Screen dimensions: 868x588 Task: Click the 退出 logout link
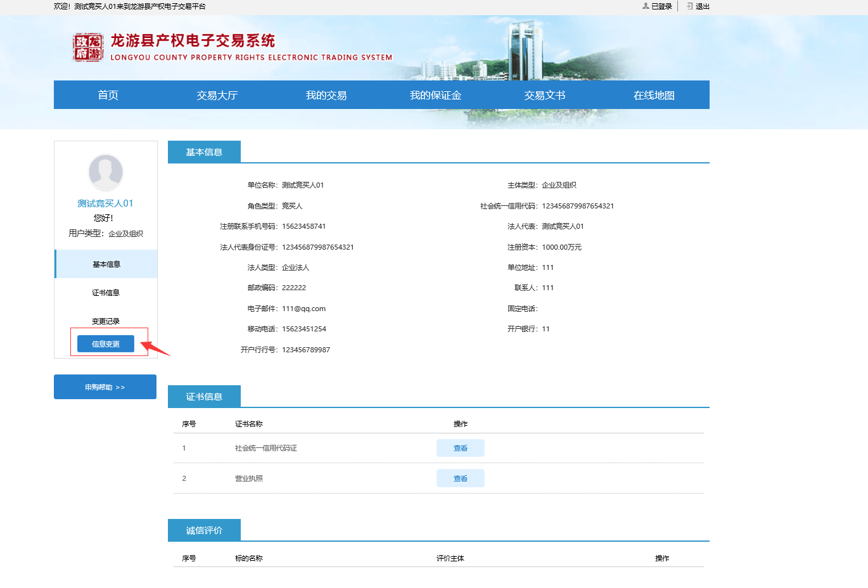coord(702,6)
